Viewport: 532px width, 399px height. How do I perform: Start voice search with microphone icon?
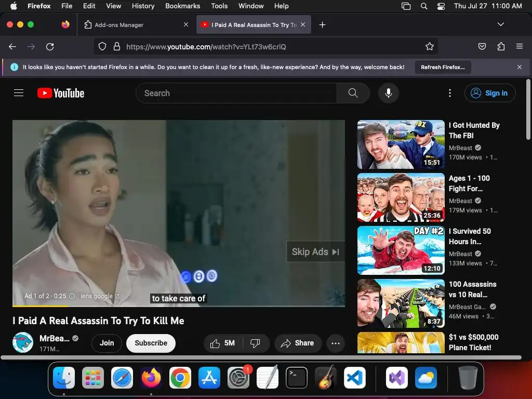(x=389, y=93)
